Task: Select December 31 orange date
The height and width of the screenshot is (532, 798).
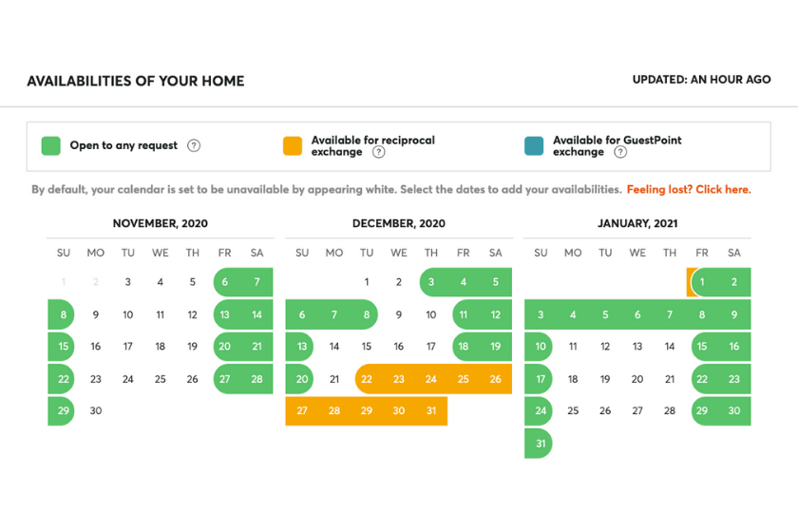Action: point(431,411)
